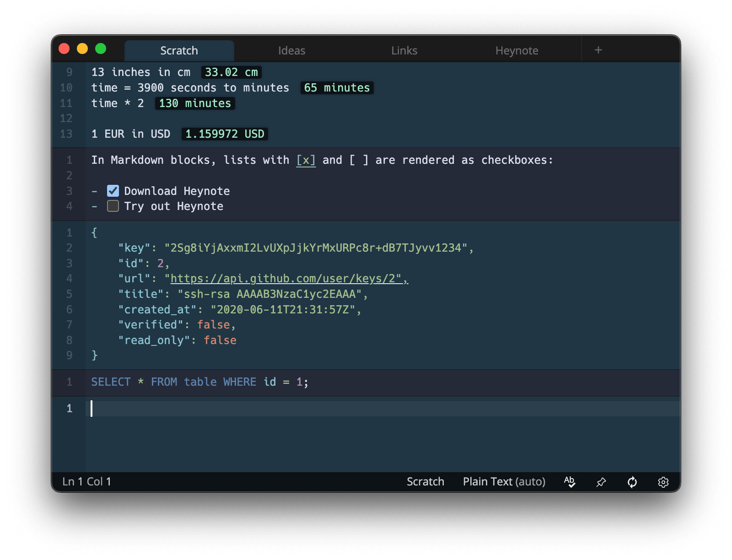The width and height of the screenshot is (732, 560).
Task: Click the SELECT keyword in SQL block
Action: click(x=111, y=382)
